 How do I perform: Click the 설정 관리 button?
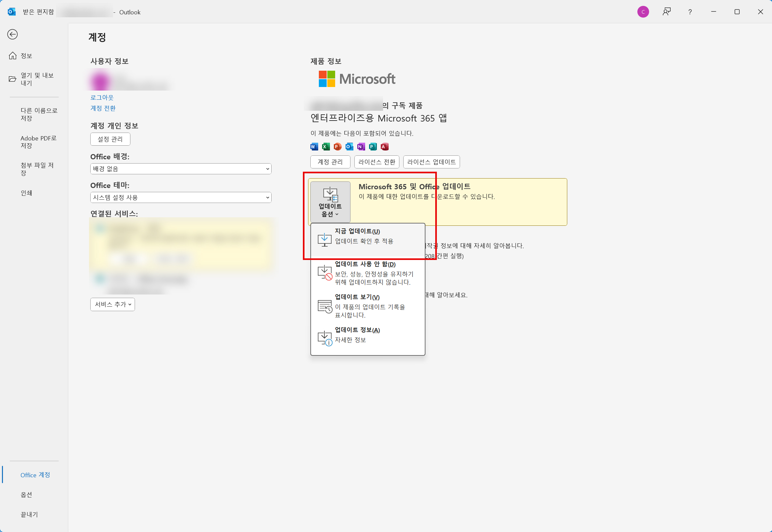point(110,139)
